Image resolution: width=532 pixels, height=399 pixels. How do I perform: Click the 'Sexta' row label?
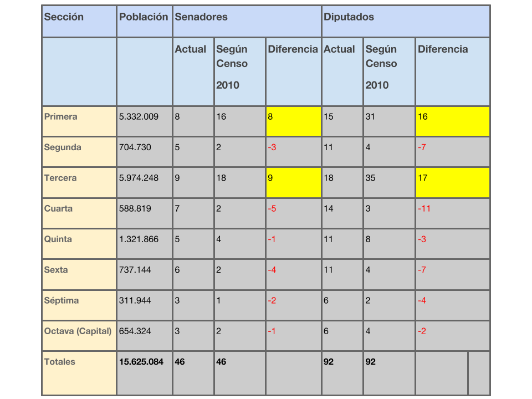[56, 270]
